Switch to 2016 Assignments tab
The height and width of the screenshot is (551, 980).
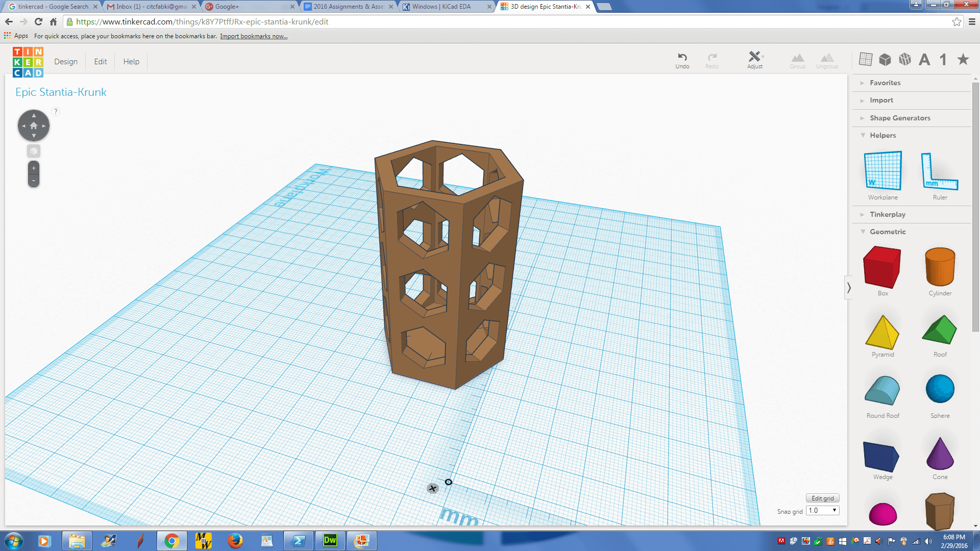click(x=349, y=7)
